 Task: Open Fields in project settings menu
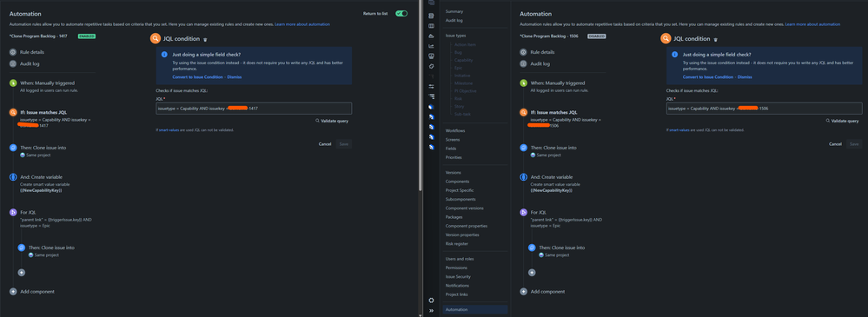pos(451,149)
